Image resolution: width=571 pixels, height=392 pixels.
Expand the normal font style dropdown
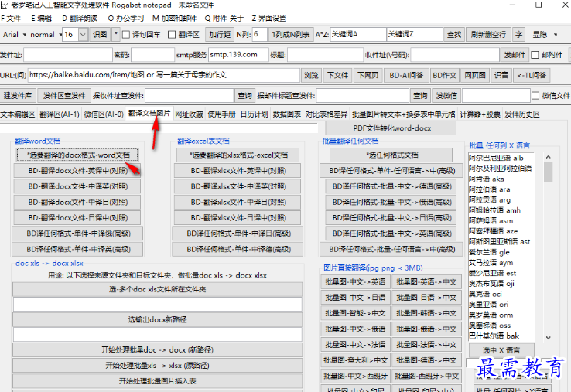(x=60, y=35)
